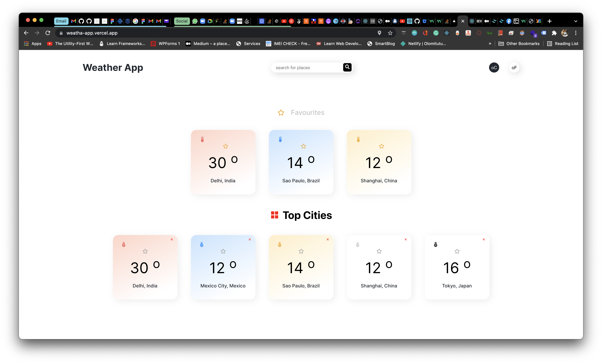The height and width of the screenshot is (364, 602).
Task: Open the Apps bookmark shortcut
Action: (x=32, y=44)
